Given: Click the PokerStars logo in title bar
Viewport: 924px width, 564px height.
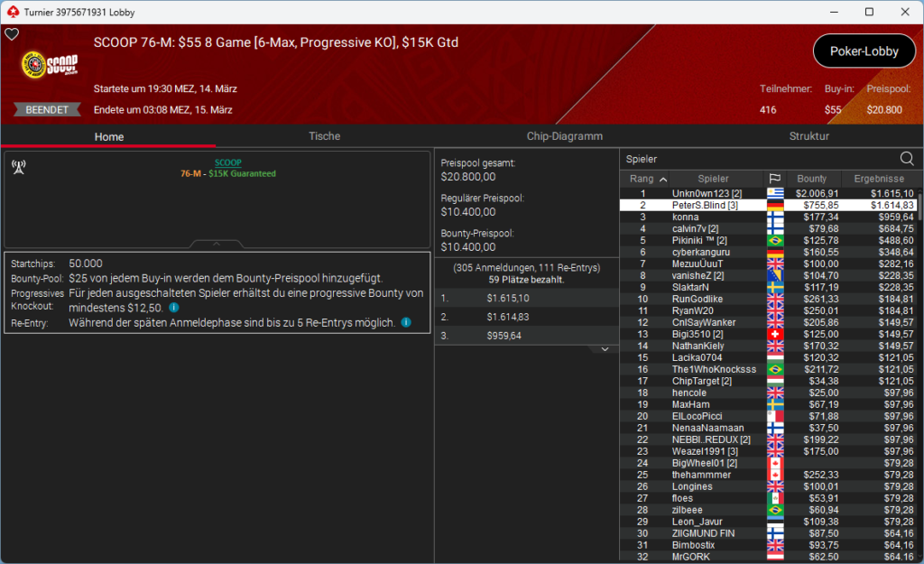Looking at the screenshot, I should (x=12, y=12).
